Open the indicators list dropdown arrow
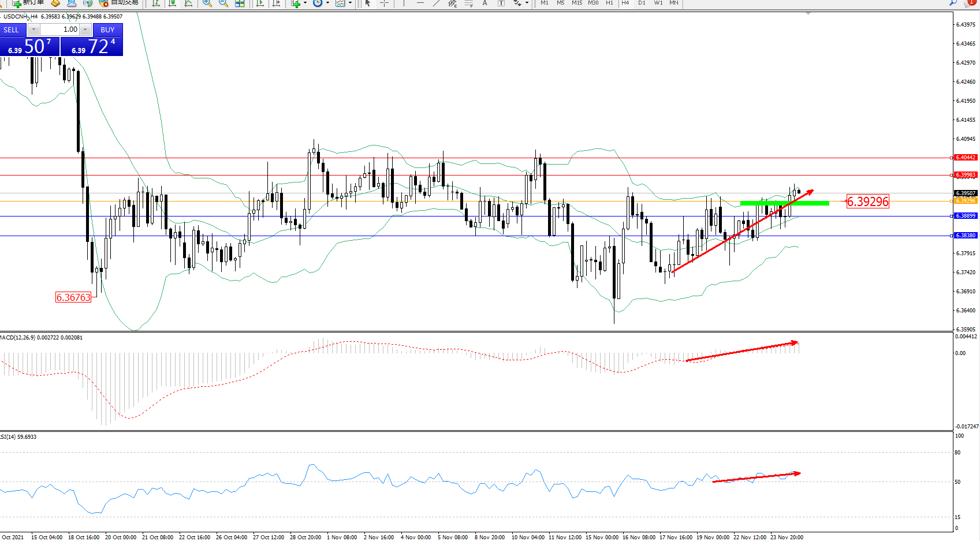 305,3
